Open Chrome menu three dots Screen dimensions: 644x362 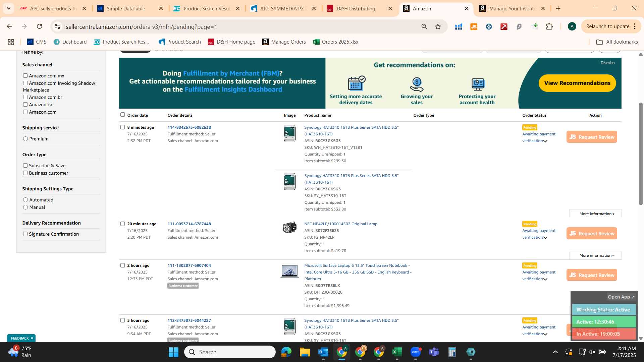coord(635,26)
